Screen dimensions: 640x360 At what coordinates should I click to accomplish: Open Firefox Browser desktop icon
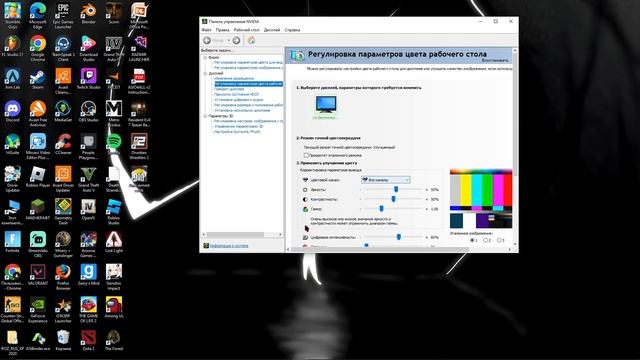[x=63, y=277]
